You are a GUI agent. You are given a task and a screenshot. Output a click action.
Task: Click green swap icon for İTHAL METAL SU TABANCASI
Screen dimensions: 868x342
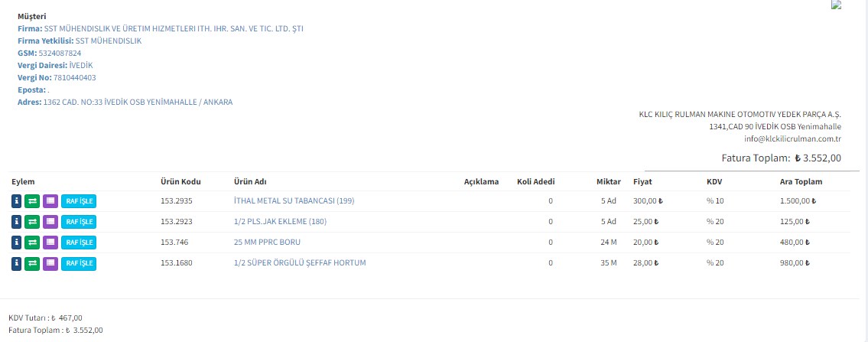click(33, 201)
